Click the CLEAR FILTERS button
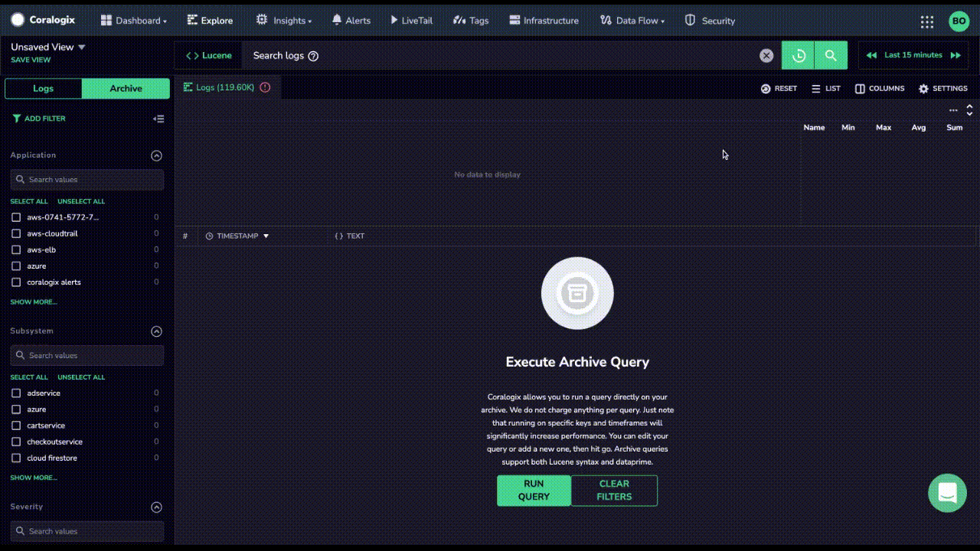The image size is (980, 551). point(614,491)
